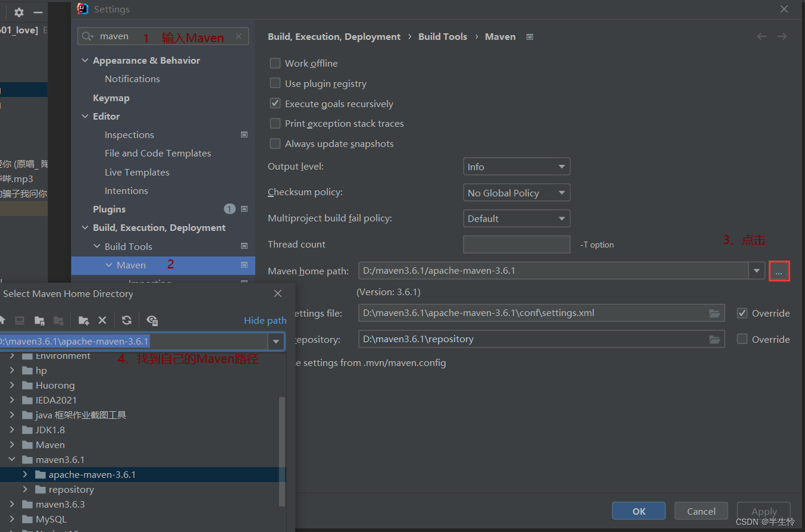
Task: Click Delete X icon in chooser toolbar
Action: 102,320
